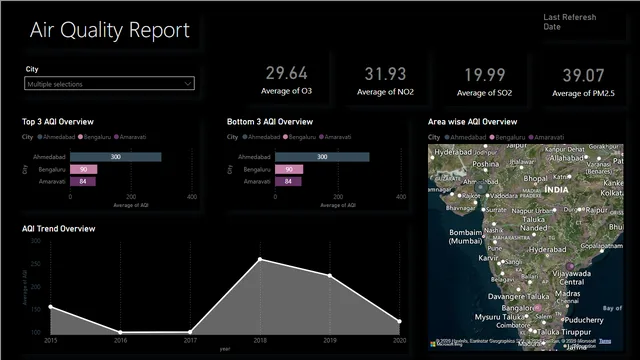Click Ahmedabad 300 bar in Top 3 chart
This screenshot has width=640, height=360.
(116, 157)
